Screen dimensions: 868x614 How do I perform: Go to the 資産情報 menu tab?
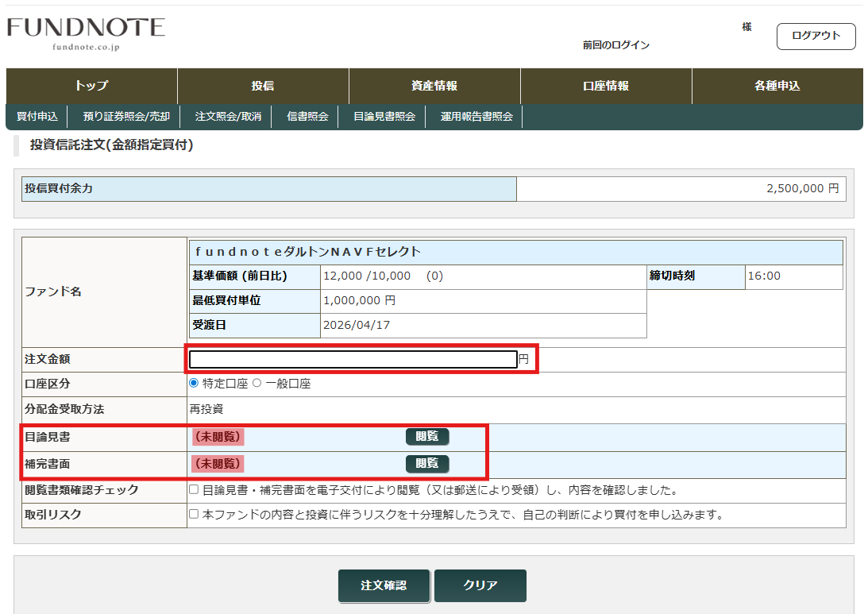434,87
